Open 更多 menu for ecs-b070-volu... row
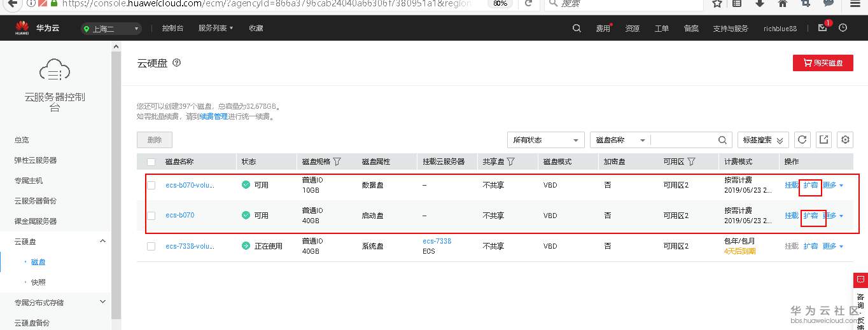The image size is (868, 330). [x=833, y=185]
